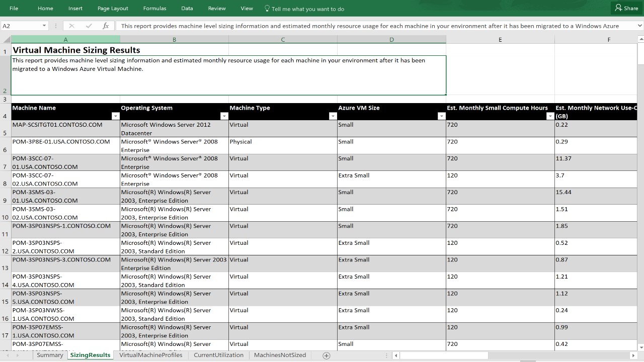
Task: Select column D header
Action: pyautogui.click(x=391, y=40)
